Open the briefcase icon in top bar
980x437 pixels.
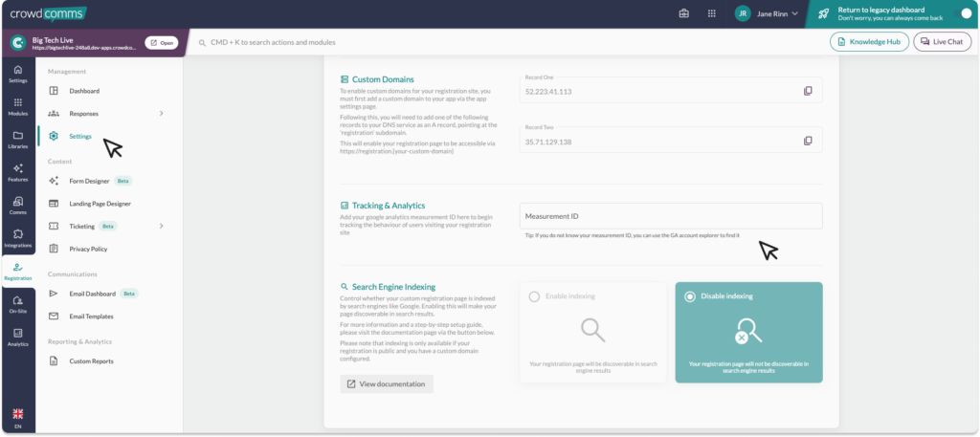pyautogui.click(x=684, y=14)
